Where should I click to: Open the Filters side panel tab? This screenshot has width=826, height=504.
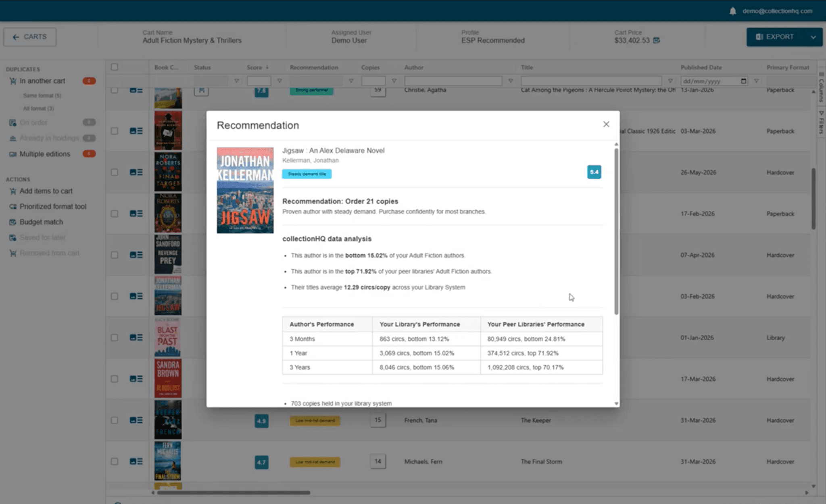pyautogui.click(x=821, y=122)
